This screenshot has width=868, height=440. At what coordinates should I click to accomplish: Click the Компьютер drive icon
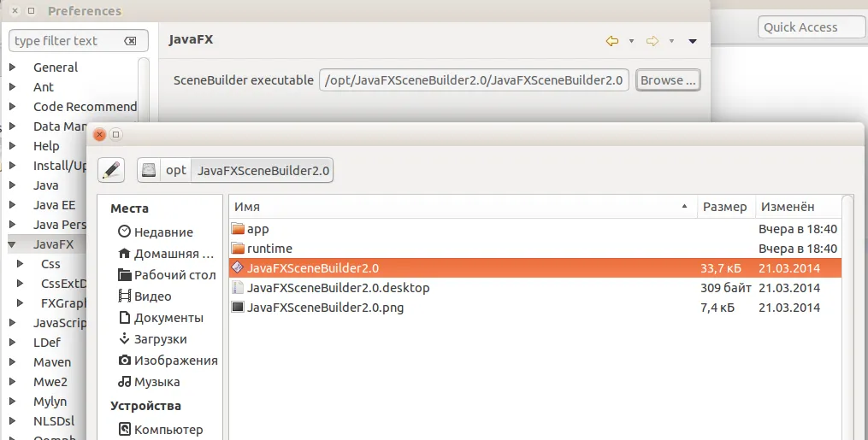(x=125, y=429)
